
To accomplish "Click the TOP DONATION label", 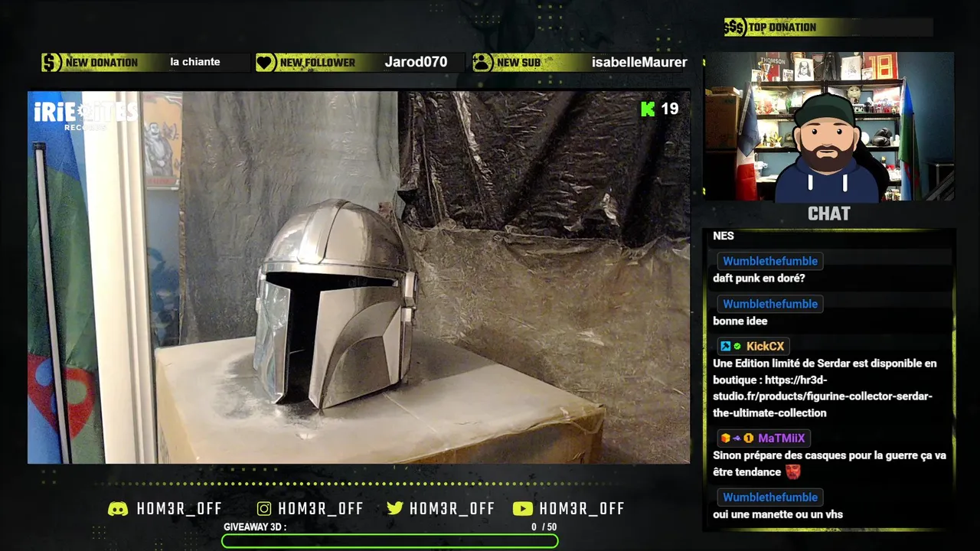I will point(782,28).
